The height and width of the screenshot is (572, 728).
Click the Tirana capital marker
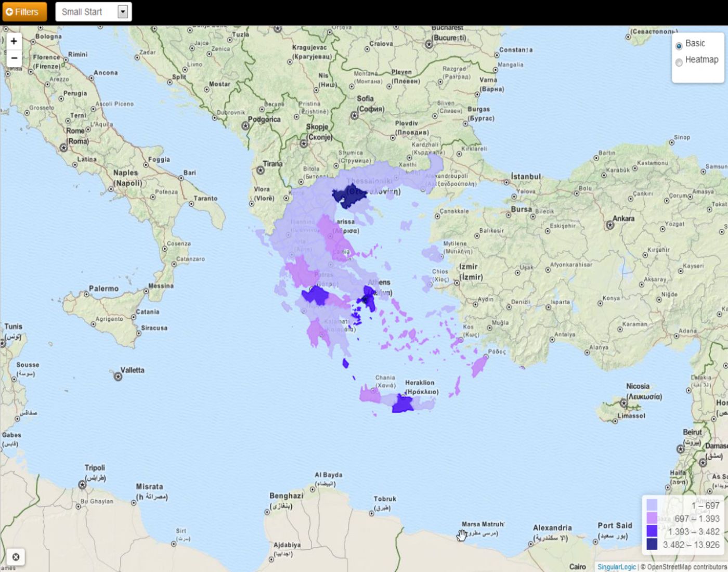point(261,170)
